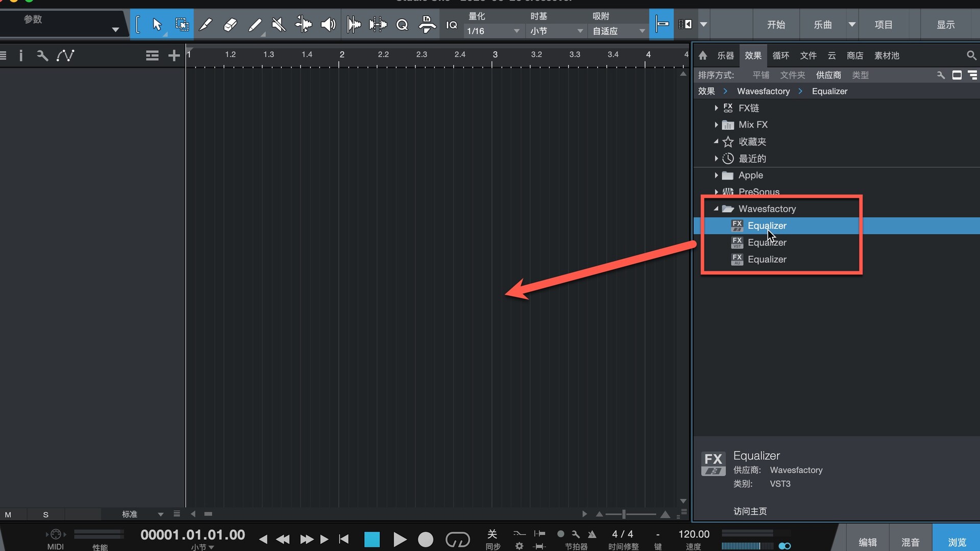The width and height of the screenshot is (980, 551).
Task: Open the 混音 mixer view
Action: pyautogui.click(x=910, y=542)
